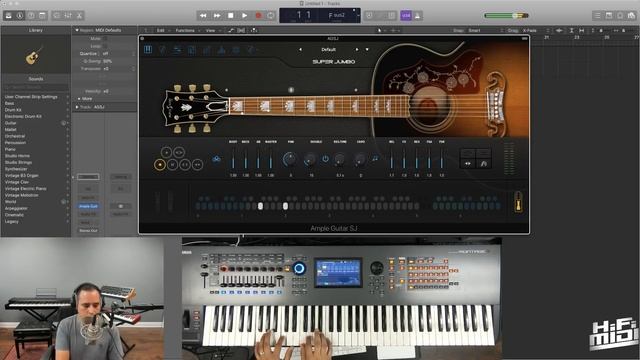Select the Orchestral category in Library
The height and width of the screenshot is (360, 640).
[x=36, y=136]
